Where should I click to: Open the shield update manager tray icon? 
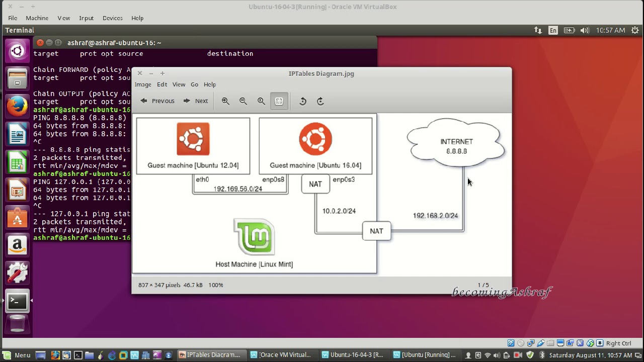[x=530, y=355]
